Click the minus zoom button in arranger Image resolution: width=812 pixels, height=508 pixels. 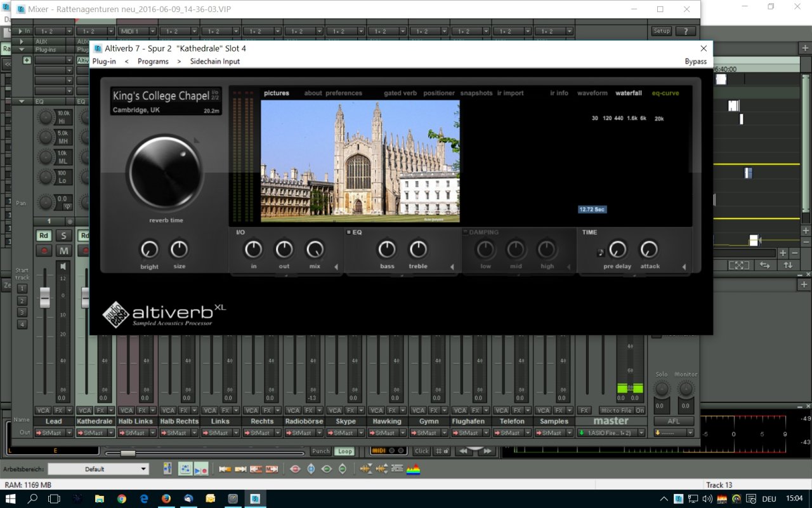(x=795, y=253)
